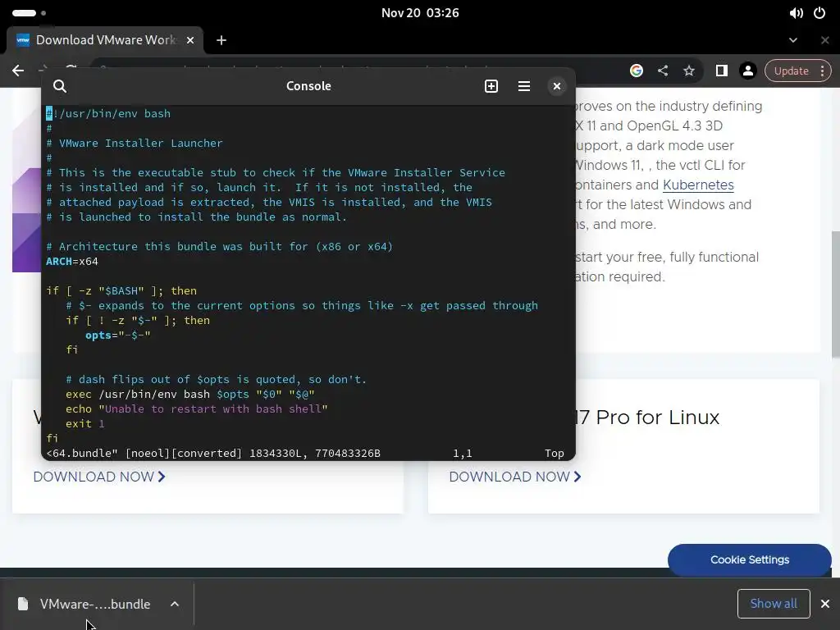
Task: Click '# VMware Installer Launcher' comment
Action: (x=134, y=143)
